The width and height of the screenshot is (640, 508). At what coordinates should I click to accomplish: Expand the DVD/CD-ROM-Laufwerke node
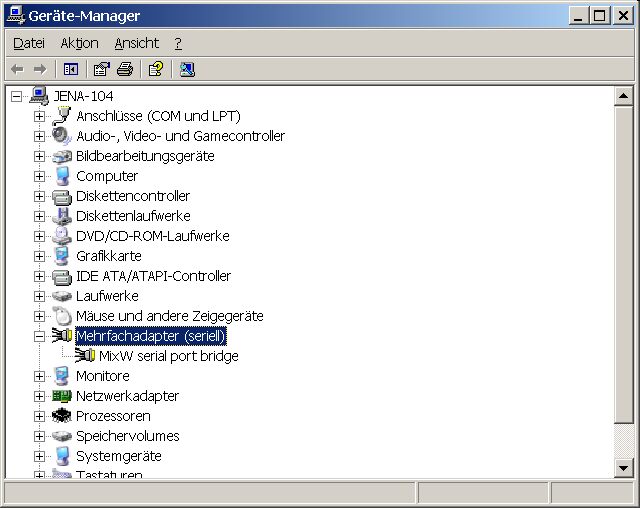click(39, 236)
